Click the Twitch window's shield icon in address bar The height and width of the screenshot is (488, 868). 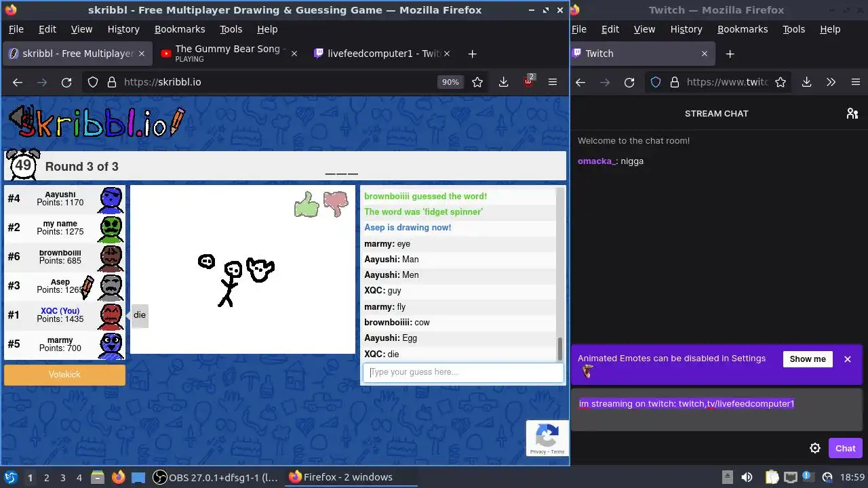(x=656, y=82)
